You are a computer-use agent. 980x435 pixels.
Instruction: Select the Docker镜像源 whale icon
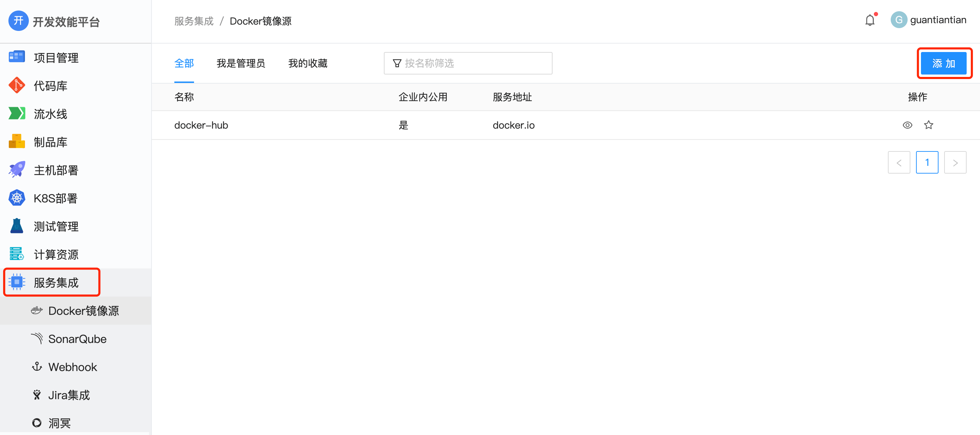tap(36, 311)
